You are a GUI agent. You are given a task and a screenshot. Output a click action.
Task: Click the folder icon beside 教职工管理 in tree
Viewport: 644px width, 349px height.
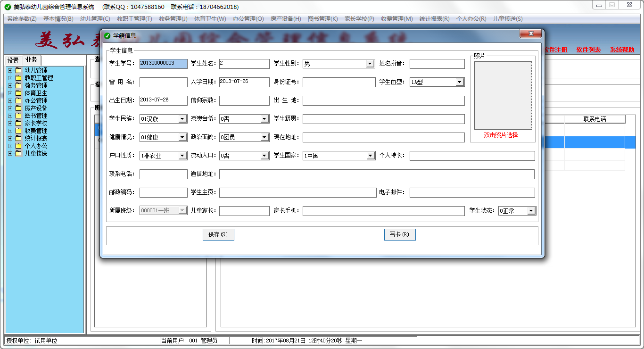tap(18, 78)
